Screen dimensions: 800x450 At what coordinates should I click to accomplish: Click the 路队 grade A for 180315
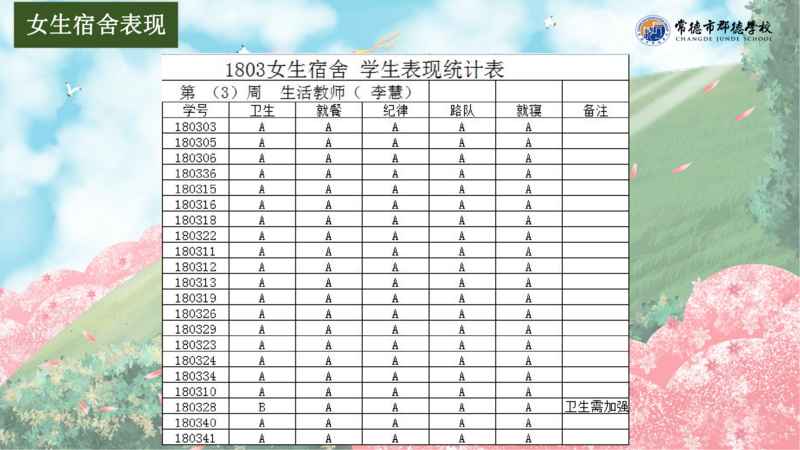coord(462,189)
